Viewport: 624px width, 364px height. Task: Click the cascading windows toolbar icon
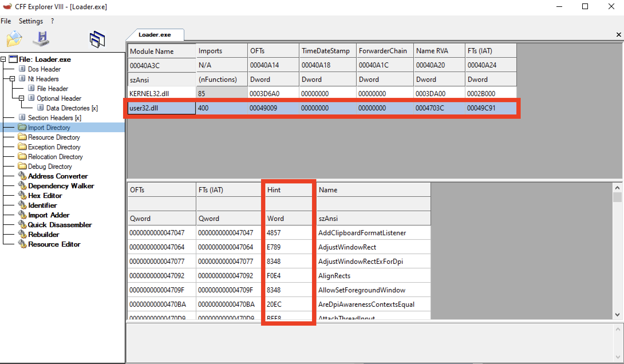click(97, 39)
